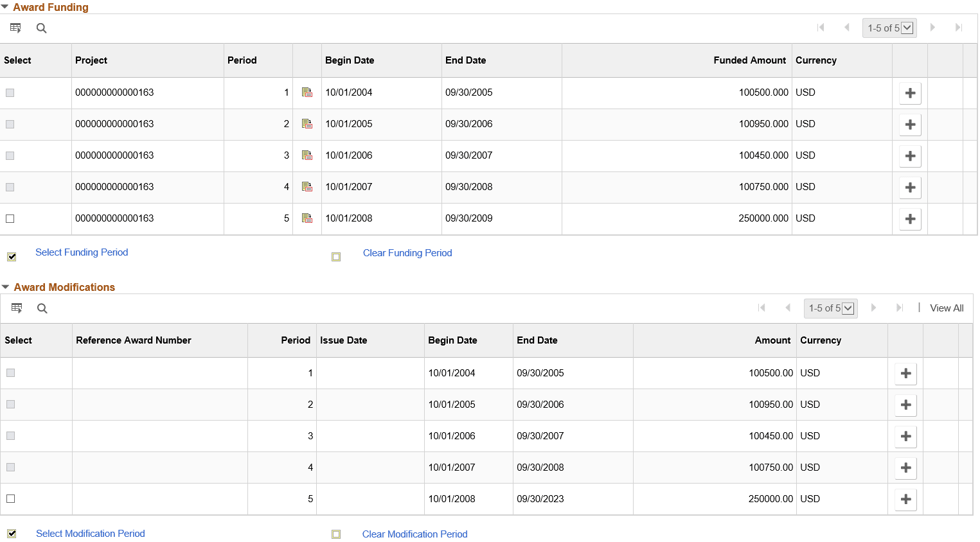The width and height of the screenshot is (980, 542).
Task: Open the 1-5 of 5 dropdown in Award Funding
Action: tap(907, 28)
